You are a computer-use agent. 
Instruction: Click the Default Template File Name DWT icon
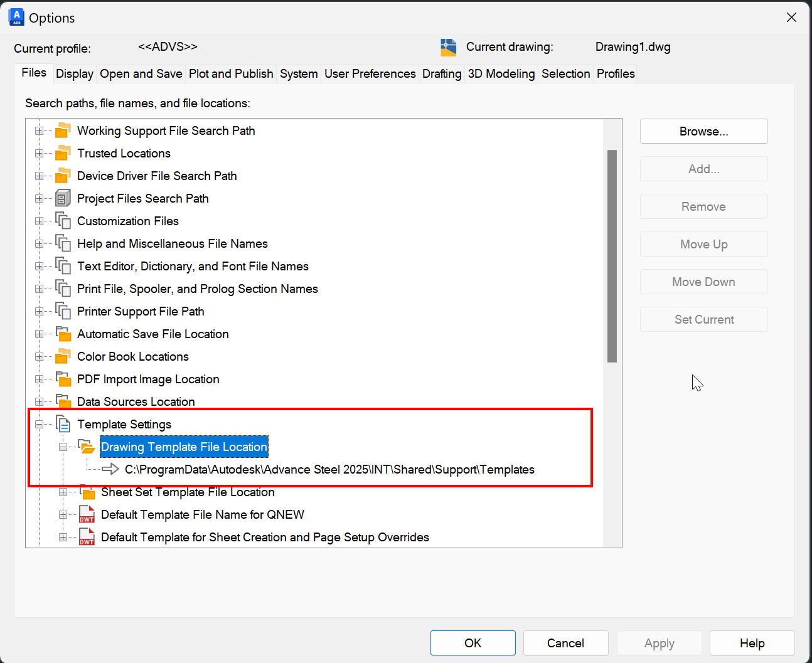tap(87, 514)
